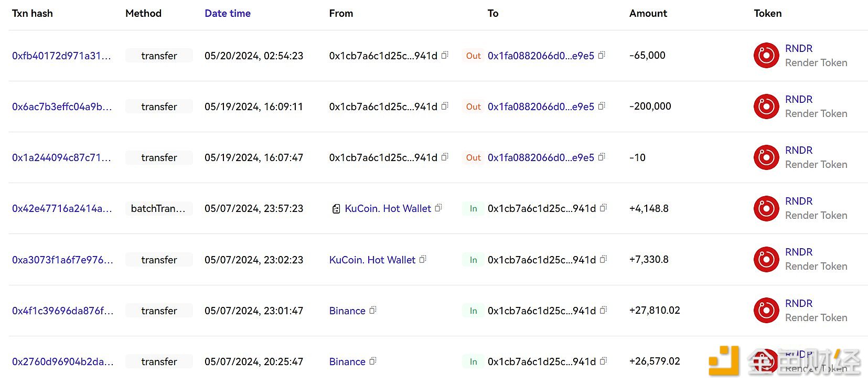Copy Binance address in +26,579.02 row
Image resolution: width=868 pixels, height=383 pixels.
pyautogui.click(x=373, y=361)
